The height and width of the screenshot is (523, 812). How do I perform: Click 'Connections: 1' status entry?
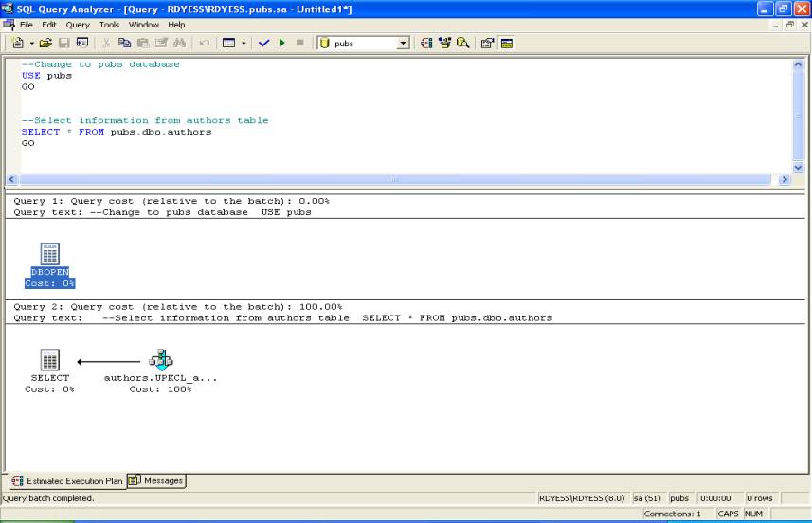click(x=672, y=514)
